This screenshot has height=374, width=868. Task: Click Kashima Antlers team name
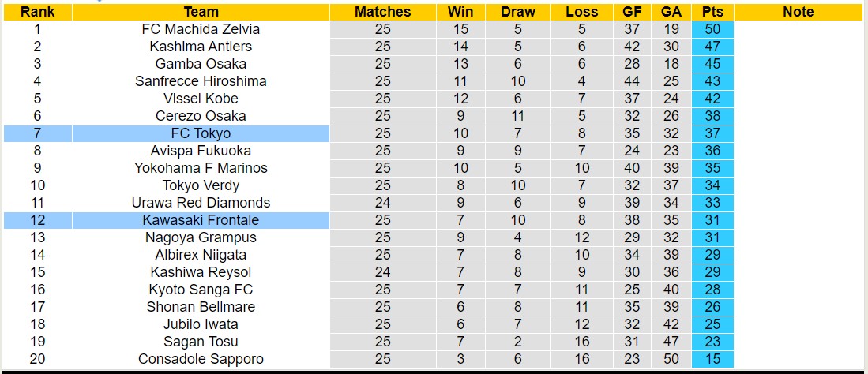(x=201, y=47)
